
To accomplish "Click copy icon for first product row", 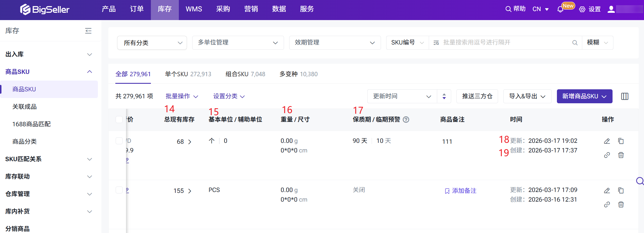I will coord(621,141).
